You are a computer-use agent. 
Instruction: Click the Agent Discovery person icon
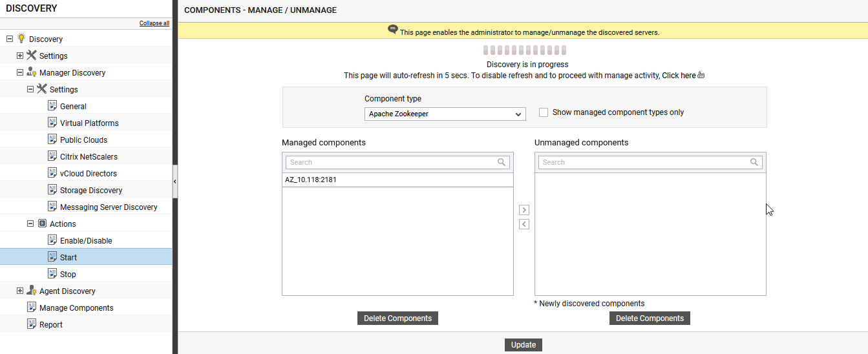(x=32, y=291)
